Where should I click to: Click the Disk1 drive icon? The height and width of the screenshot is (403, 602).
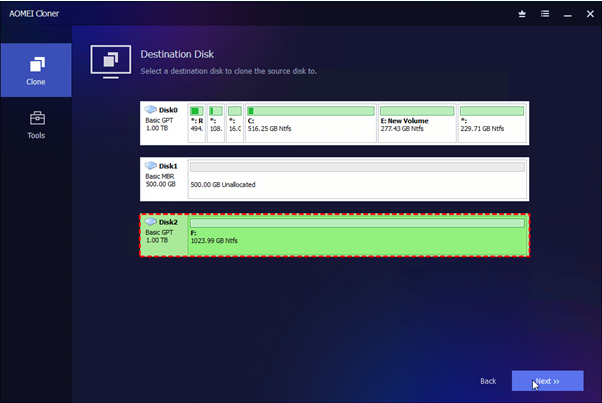pyautogui.click(x=151, y=165)
